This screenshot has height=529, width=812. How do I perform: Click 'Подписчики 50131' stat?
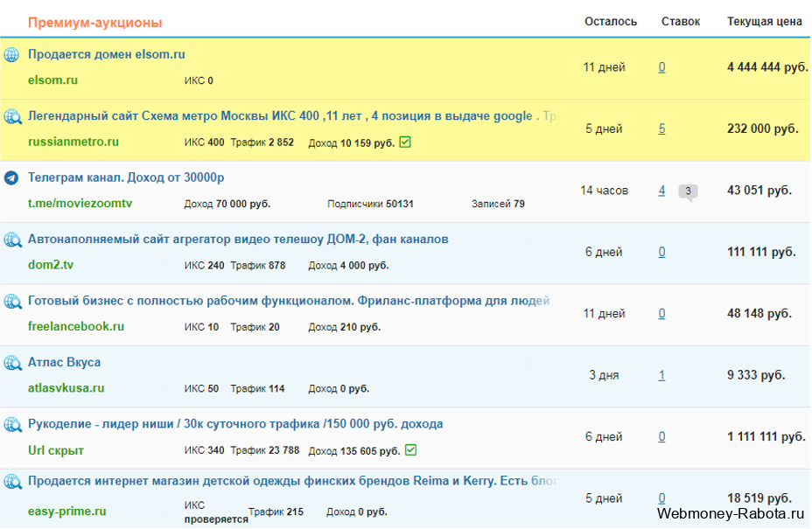tap(370, 204)
